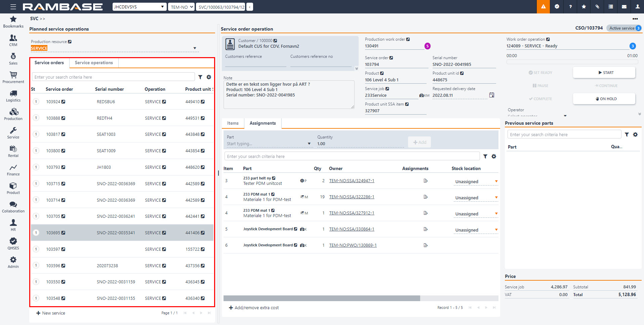The height and width of the screenshot is (325, 644).
Task: Open the Logistics module icon
Action: click(13, 96)
